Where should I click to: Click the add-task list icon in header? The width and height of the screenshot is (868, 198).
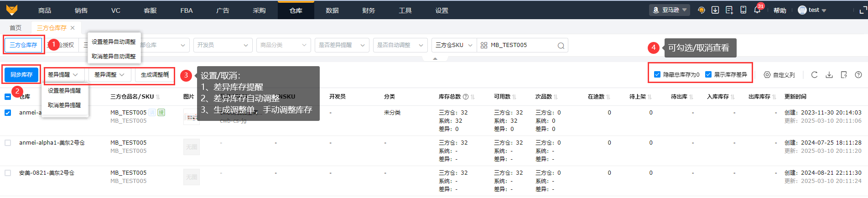pyautogui.click(x=729, y=10)
